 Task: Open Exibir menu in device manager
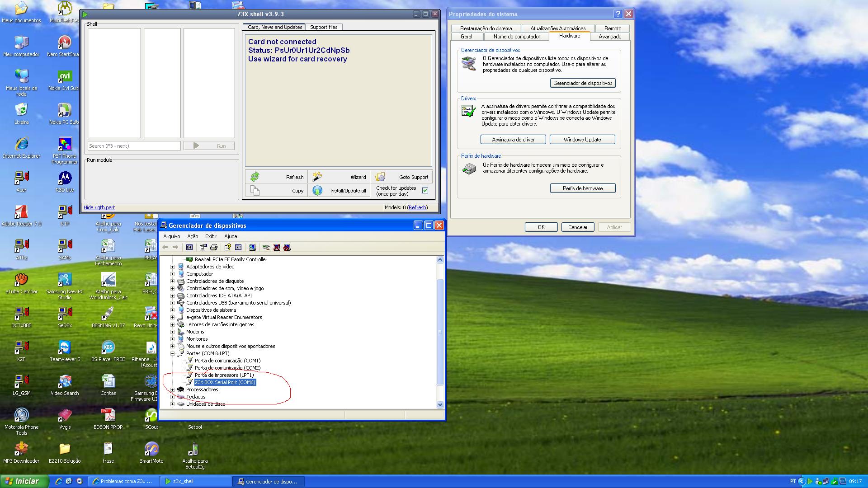211,236
